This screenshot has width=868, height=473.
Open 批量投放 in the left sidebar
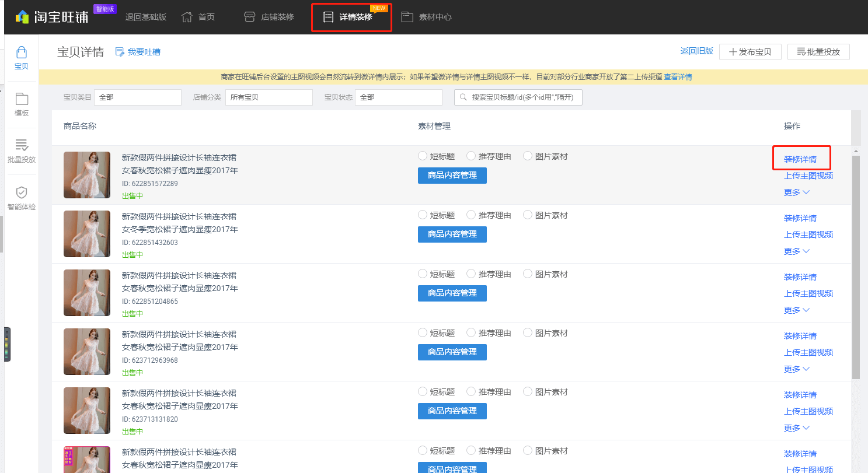tap(22, 152)
